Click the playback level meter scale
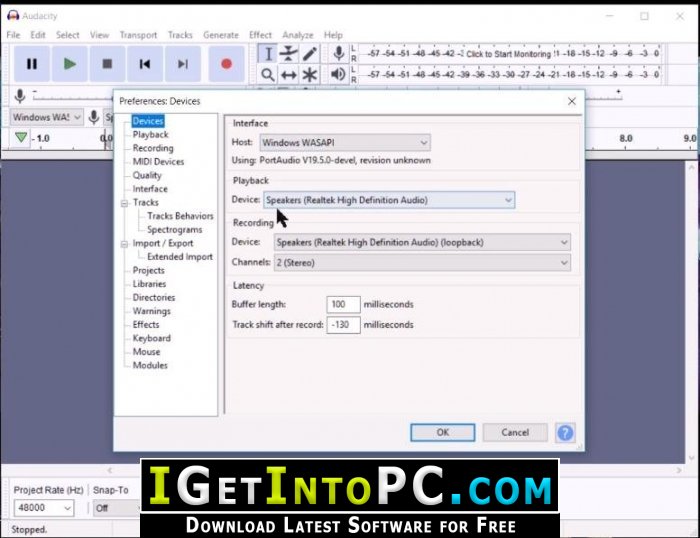The image size is (700, 538). click(511, 74)
